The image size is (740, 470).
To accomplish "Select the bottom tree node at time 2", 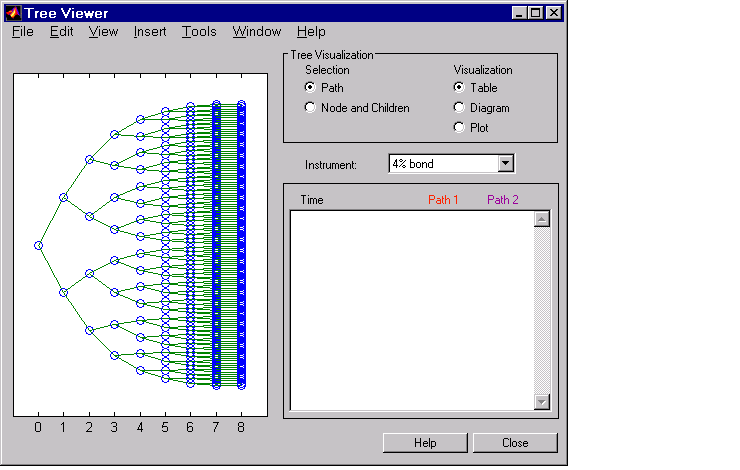I will [x=89, y=330].
